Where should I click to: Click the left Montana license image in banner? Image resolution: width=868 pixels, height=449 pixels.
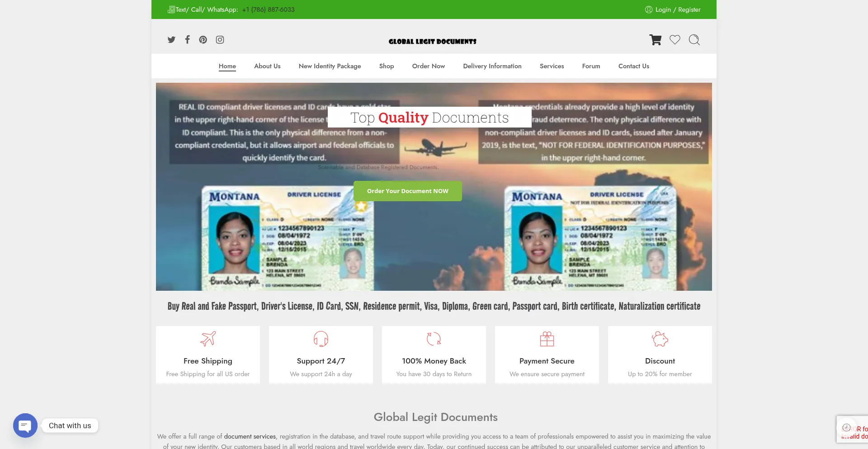point(288,238)
